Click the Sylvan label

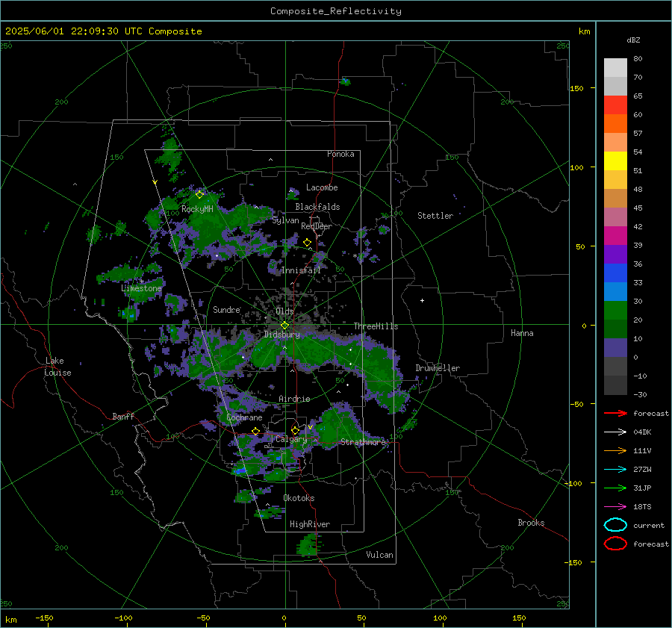click(285, 220)
